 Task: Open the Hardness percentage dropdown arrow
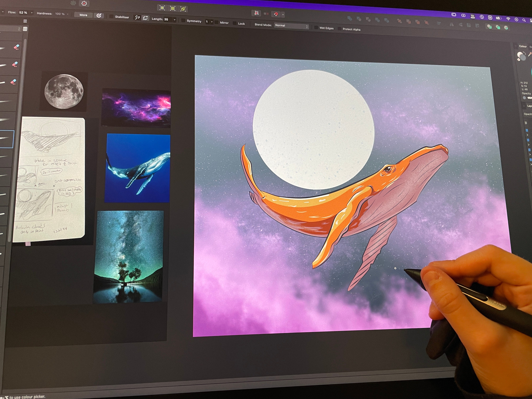pos(68,14)
